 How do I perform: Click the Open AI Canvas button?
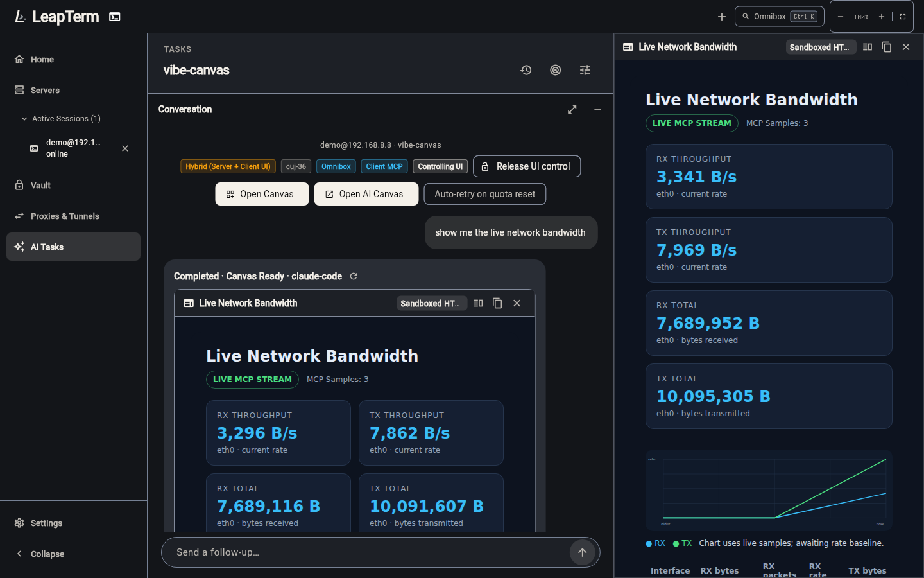[366, 194]
